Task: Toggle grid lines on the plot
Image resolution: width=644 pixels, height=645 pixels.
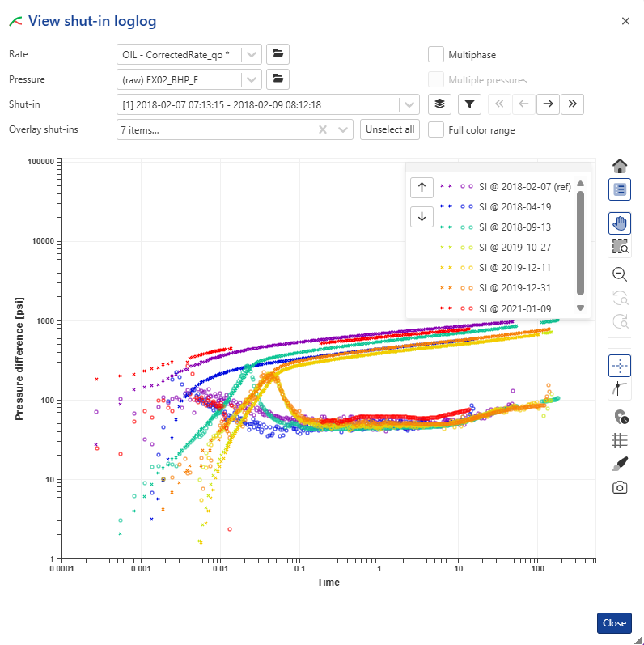Action: (x=620, y=440)
